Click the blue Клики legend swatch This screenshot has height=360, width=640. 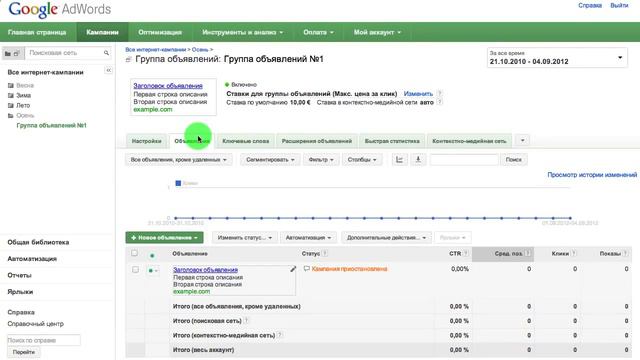tap(178, 183)
